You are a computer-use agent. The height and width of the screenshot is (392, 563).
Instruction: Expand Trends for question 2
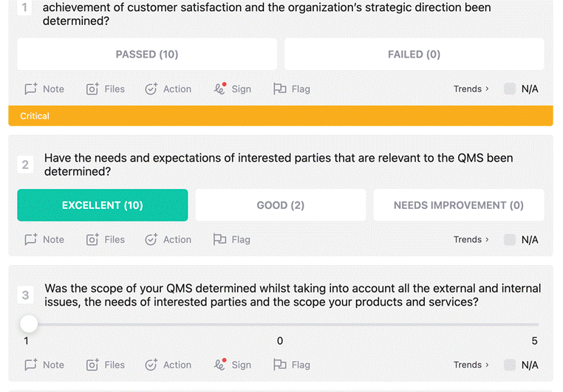(x=471, y=240)
